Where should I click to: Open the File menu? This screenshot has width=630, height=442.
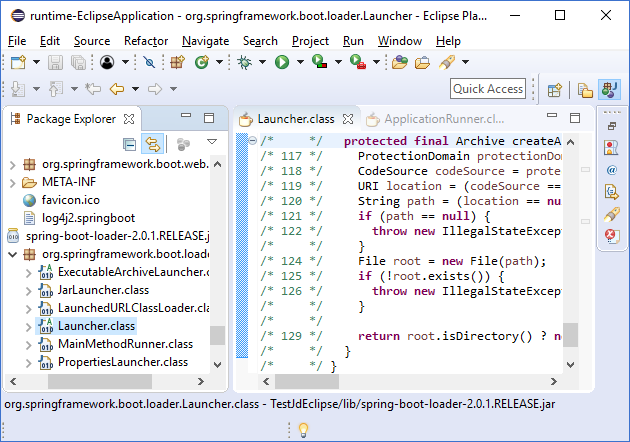coord(17,41)
